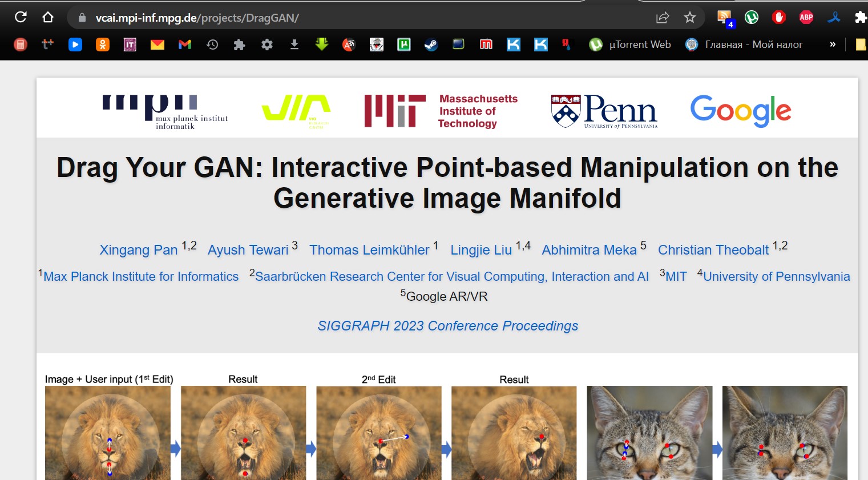Open the red stop-hand ad blocker extension
The width and height of the screenshot is (868, 480).
779,17
